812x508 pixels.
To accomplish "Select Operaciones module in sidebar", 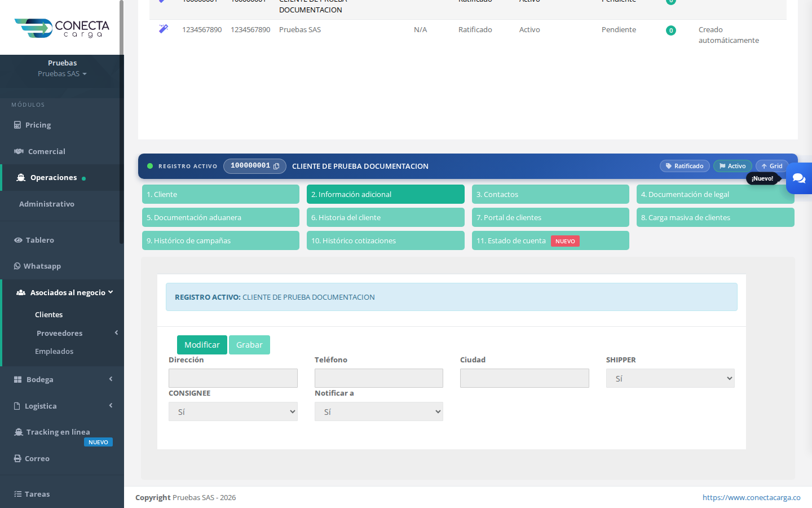I will (x=61, y=177).
